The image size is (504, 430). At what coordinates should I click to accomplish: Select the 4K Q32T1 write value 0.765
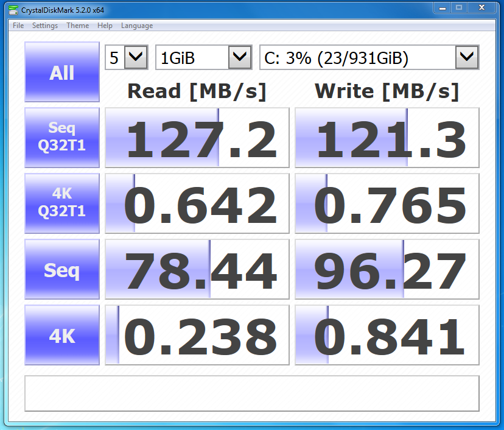pyautogui.click(x=387, y=203)
